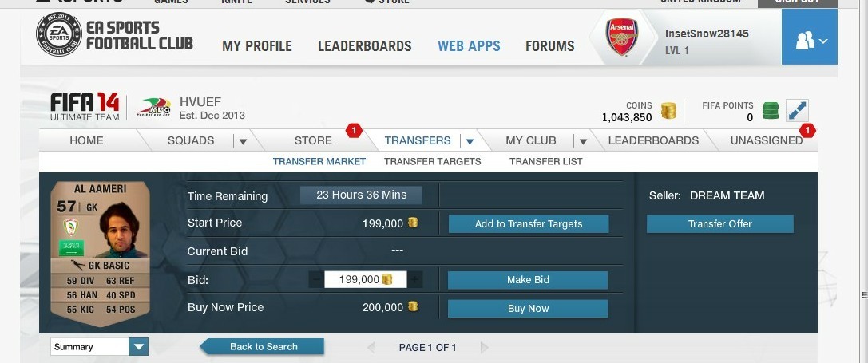868x363 pixels.
Task: Expand the My Club dropdown arrow
Action: pyautogui.click(x=582, y=142)
